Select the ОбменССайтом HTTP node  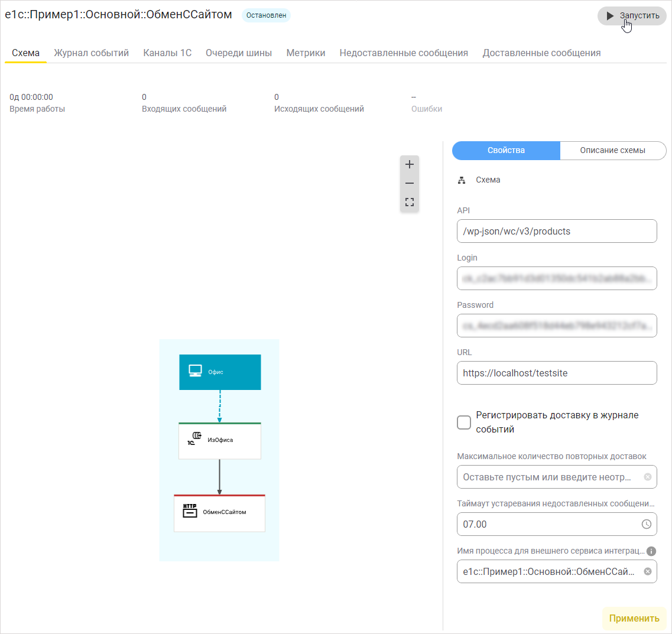click(x=220, y=513)
